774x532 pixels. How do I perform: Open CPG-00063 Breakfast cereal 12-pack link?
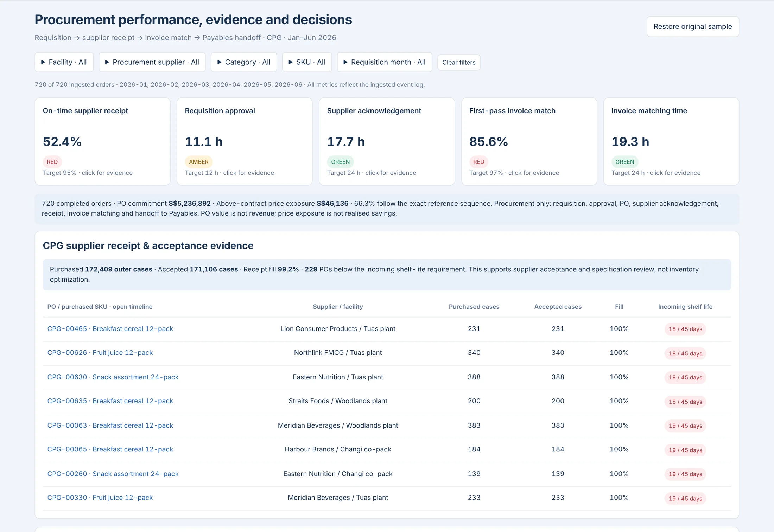pos(110,425)
